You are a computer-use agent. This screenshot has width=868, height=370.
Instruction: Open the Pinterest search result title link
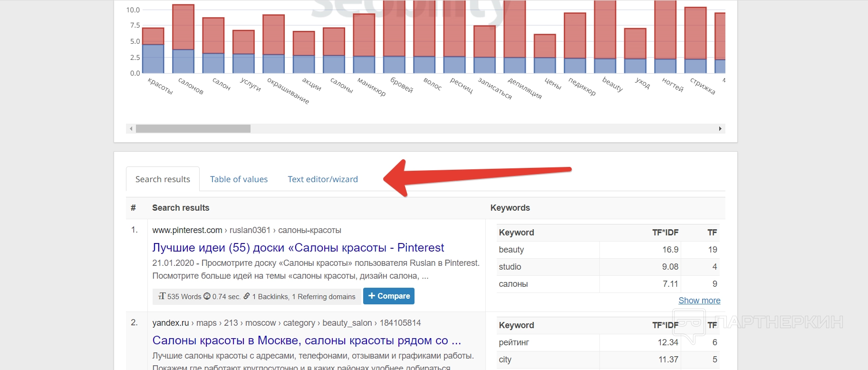pos(298,248)
